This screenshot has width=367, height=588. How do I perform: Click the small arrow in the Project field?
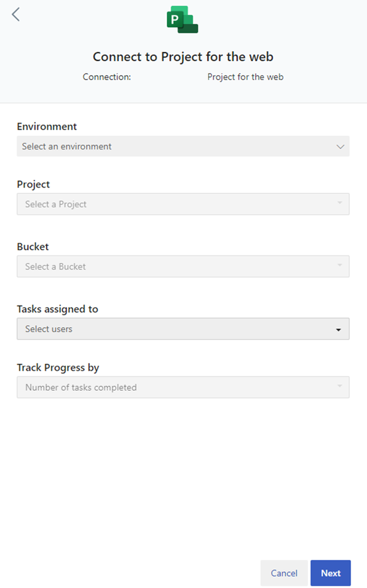[x=339, y=203]
